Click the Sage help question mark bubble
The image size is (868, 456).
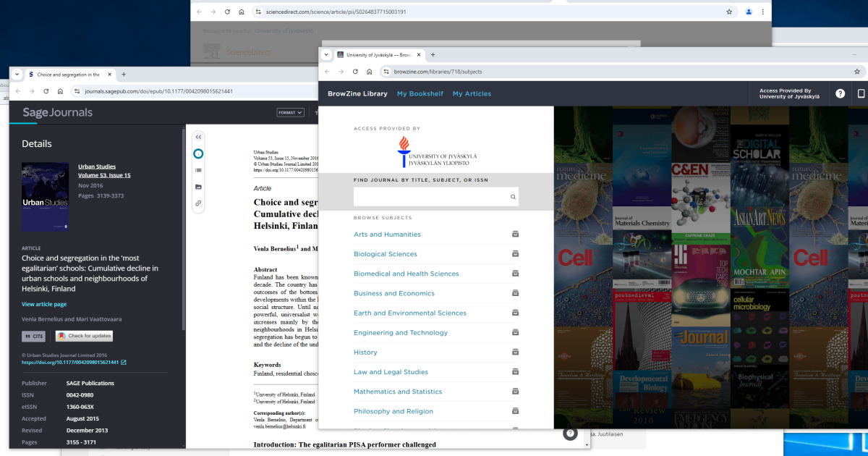pos(570,434)
